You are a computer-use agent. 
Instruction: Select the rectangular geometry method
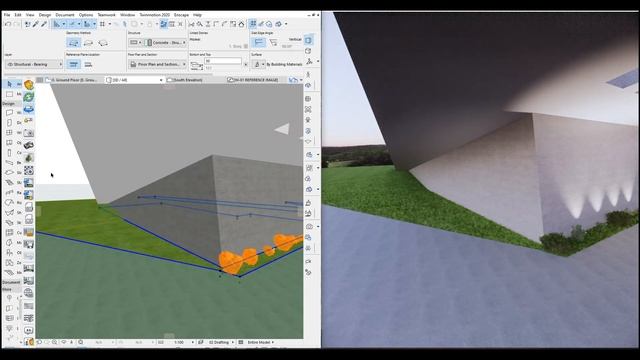[88, 42]
